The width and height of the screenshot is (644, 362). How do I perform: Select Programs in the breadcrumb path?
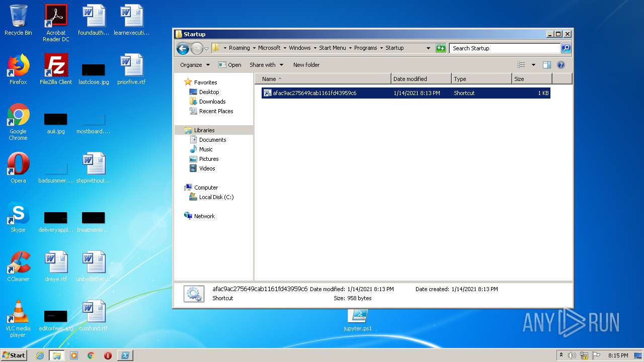365,48
